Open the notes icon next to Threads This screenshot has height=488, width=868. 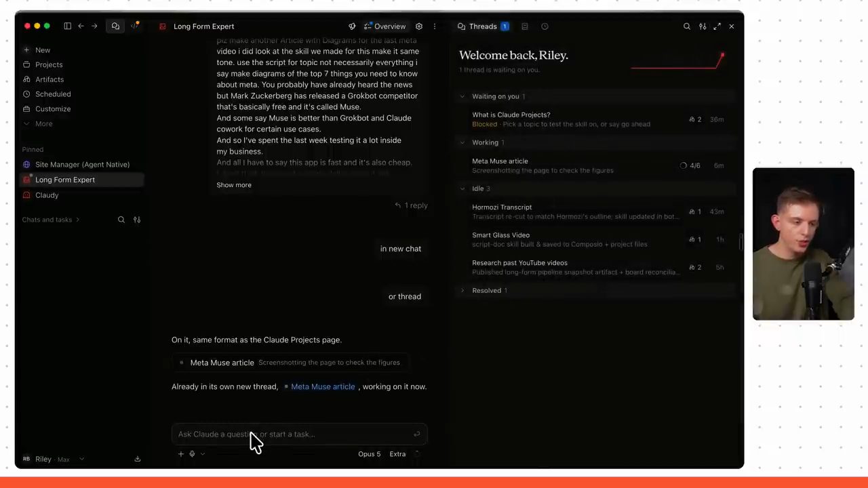click(x=525, y=26)
